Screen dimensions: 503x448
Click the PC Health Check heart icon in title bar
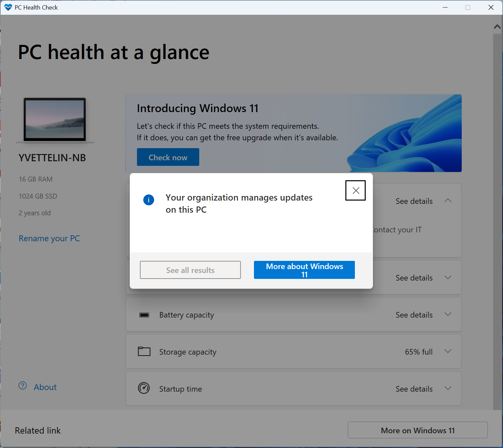pos(8,7)
